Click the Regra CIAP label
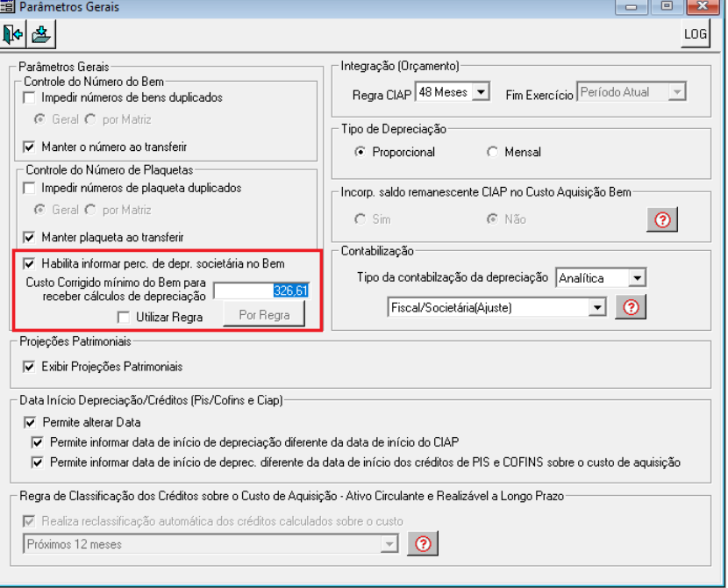The width and height of the screenshot is (728, 588). point(382,95)
